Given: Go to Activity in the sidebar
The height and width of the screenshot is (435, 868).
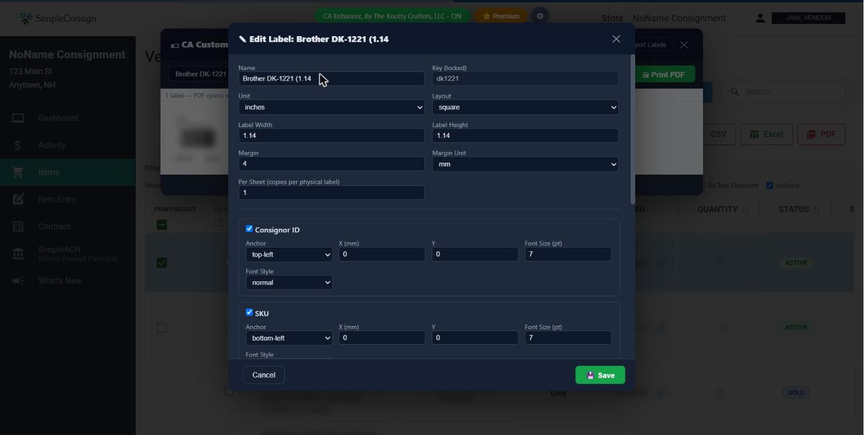Looking at the screenshot, I should 52,145.
